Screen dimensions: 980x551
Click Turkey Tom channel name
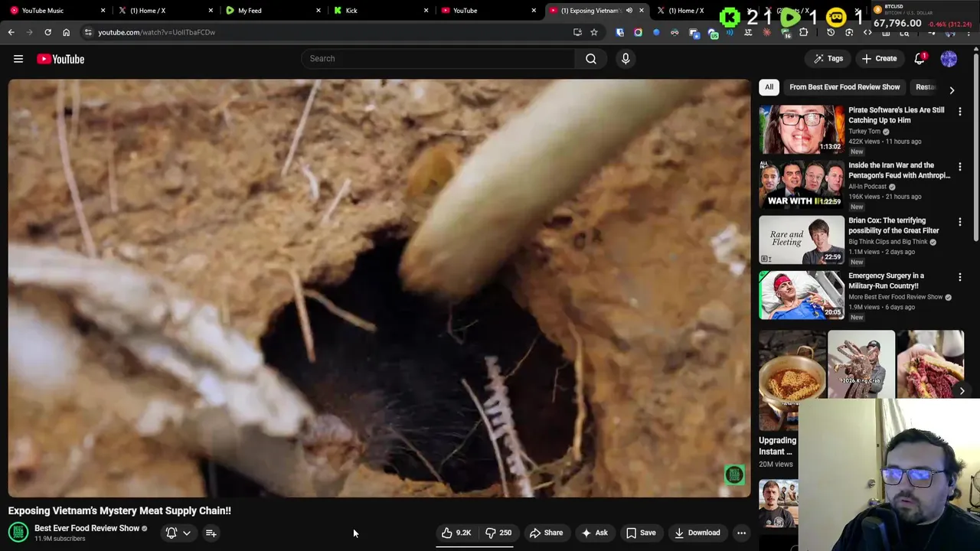(x=864, y=132)
